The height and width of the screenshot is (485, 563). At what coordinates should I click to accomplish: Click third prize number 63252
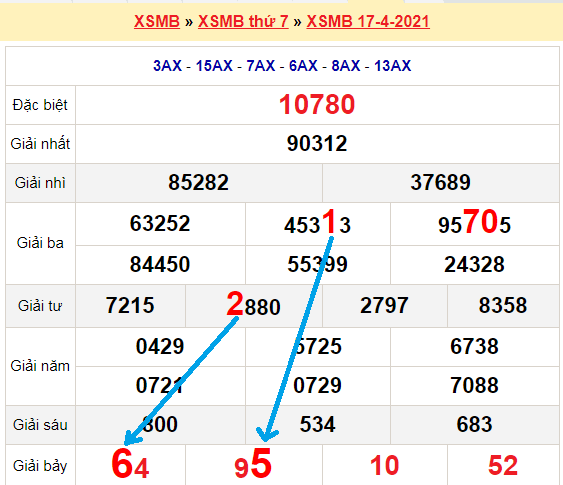(160, 223)
